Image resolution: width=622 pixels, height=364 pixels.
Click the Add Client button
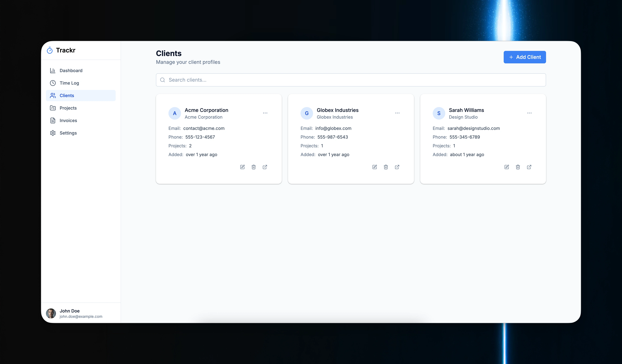[524, 57]
